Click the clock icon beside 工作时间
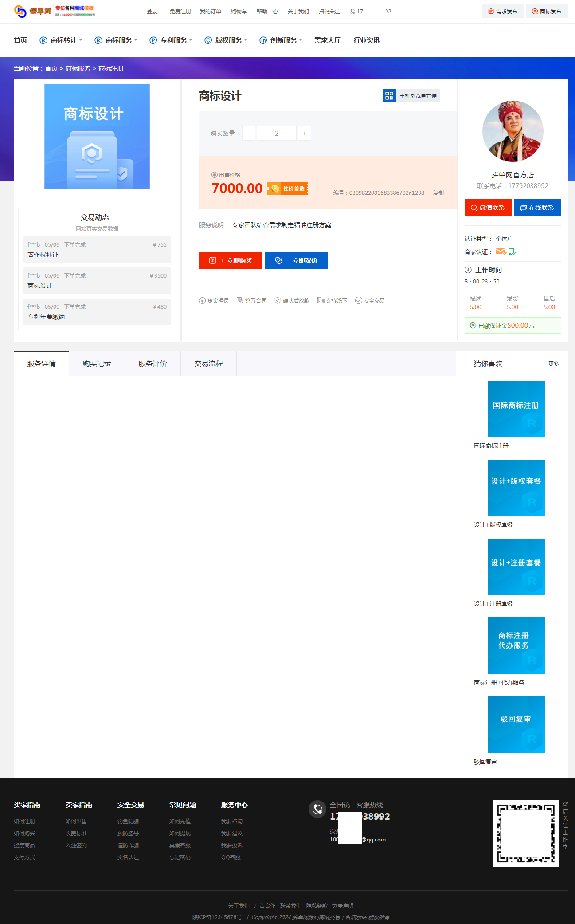Viewport: 575px width, 924px height. point(468,270)
